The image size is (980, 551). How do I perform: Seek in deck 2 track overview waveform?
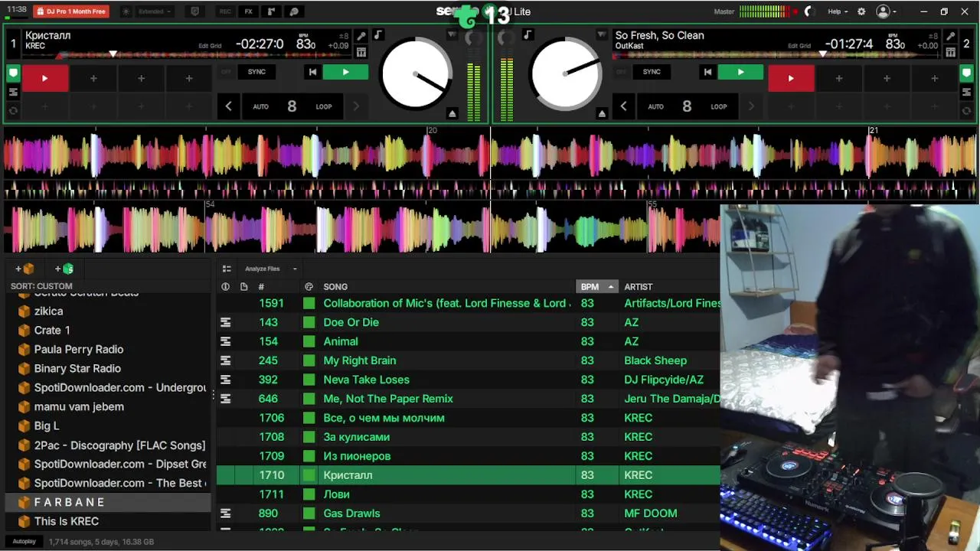pos(777,54)
